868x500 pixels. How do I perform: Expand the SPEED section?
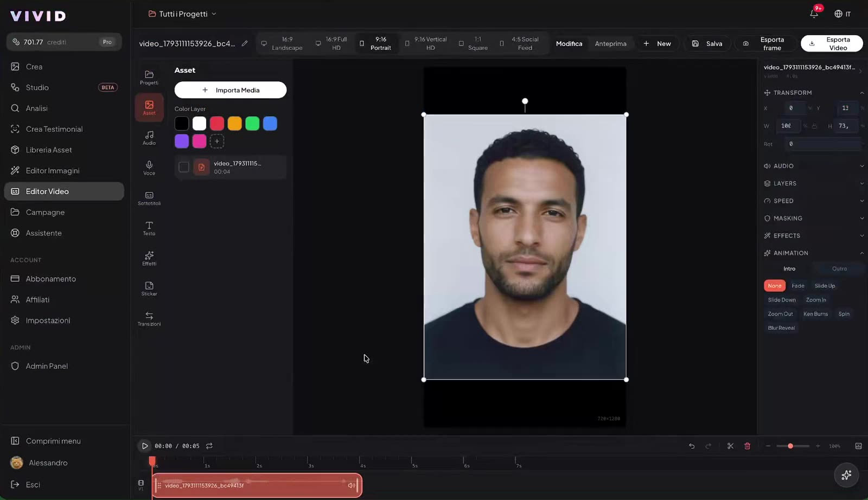click(x=813, y=201)
